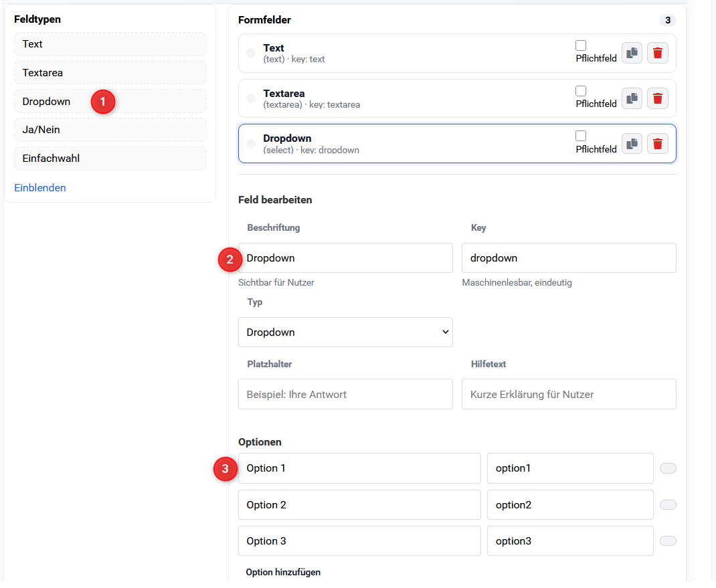
Task: Enable Pflichtfeld checkbox for Text field
Action: [581, 45]
